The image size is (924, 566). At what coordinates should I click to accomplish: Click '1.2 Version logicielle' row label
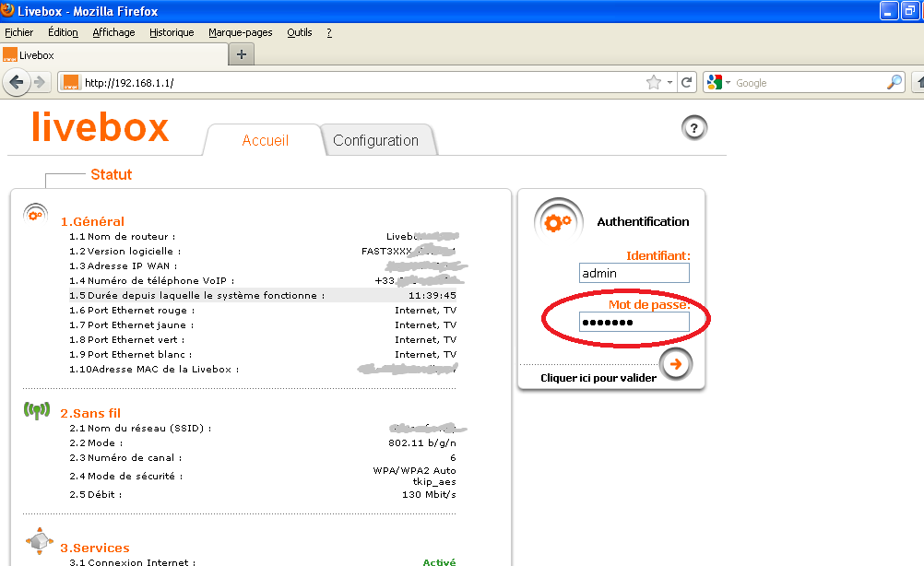pos(124,252)
